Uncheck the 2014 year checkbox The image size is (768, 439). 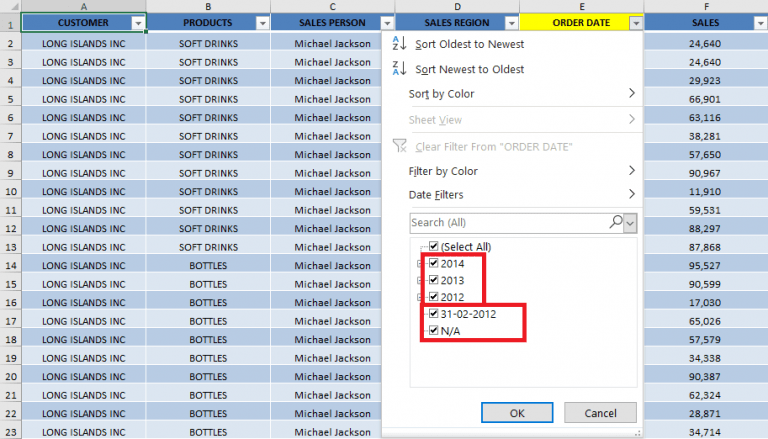point(433,264)
